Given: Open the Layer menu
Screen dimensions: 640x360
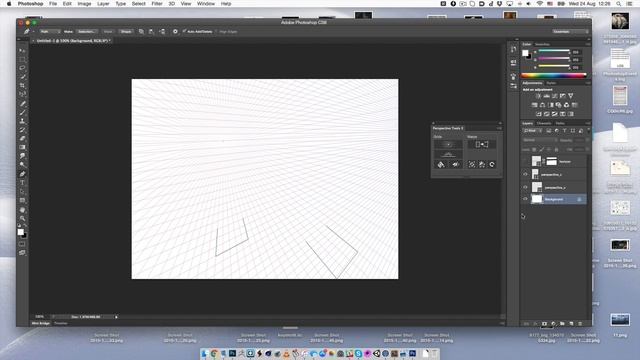Looking at the screenshot, I should tap(103, 4).
